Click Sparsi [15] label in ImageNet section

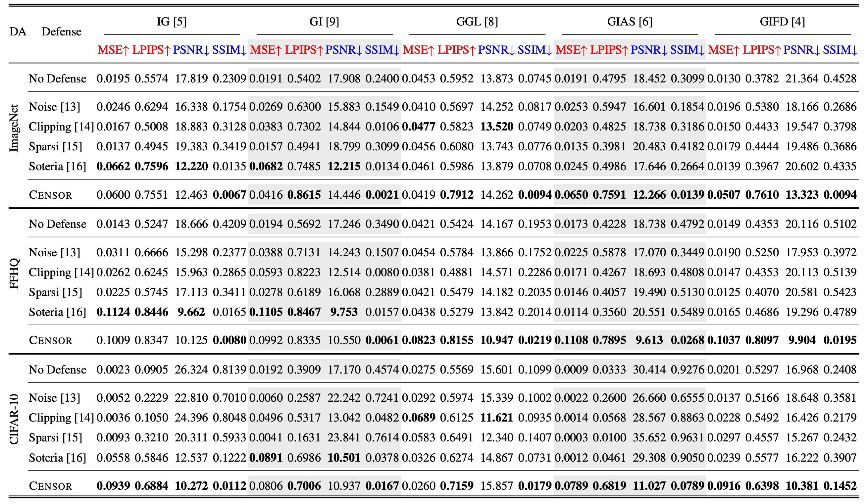55,147
